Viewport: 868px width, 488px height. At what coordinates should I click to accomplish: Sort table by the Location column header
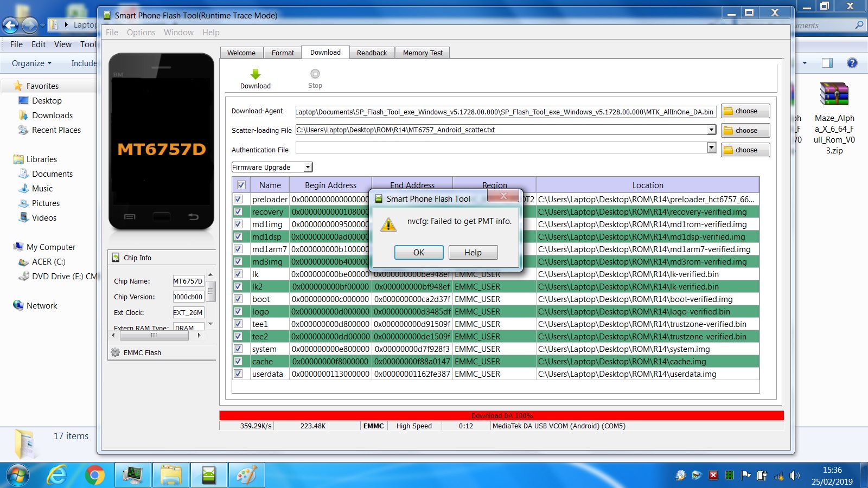[648, 185]
